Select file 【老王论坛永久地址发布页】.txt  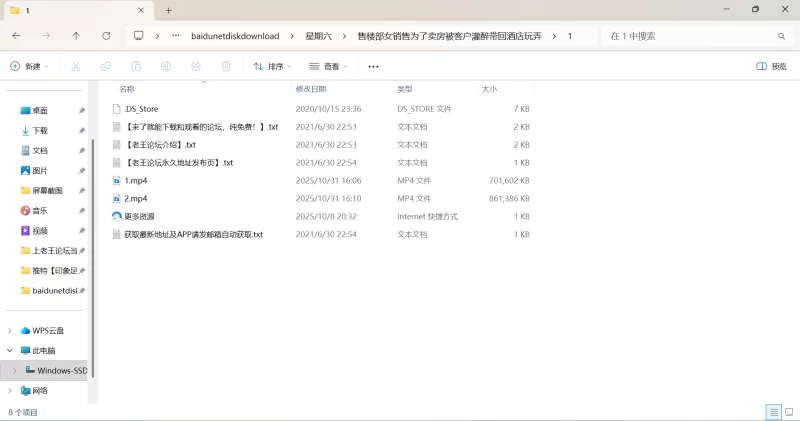point(179,163)
